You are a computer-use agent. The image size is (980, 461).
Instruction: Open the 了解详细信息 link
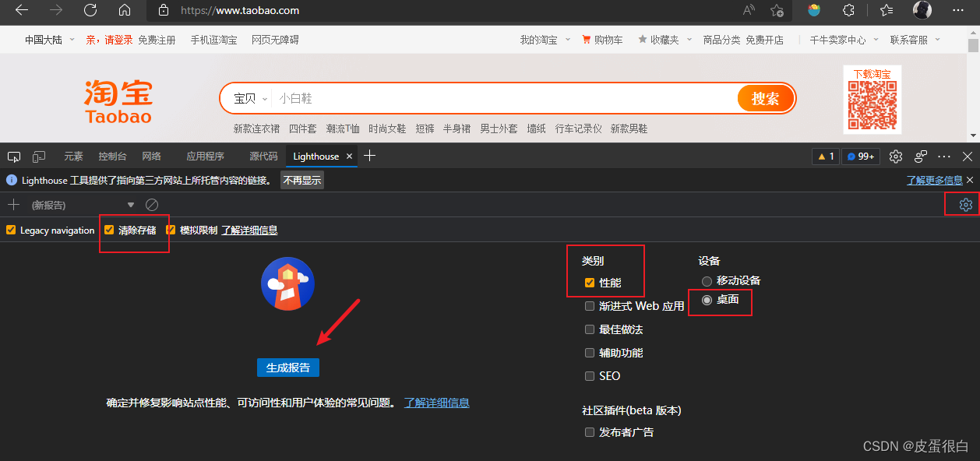coord(436,403)
